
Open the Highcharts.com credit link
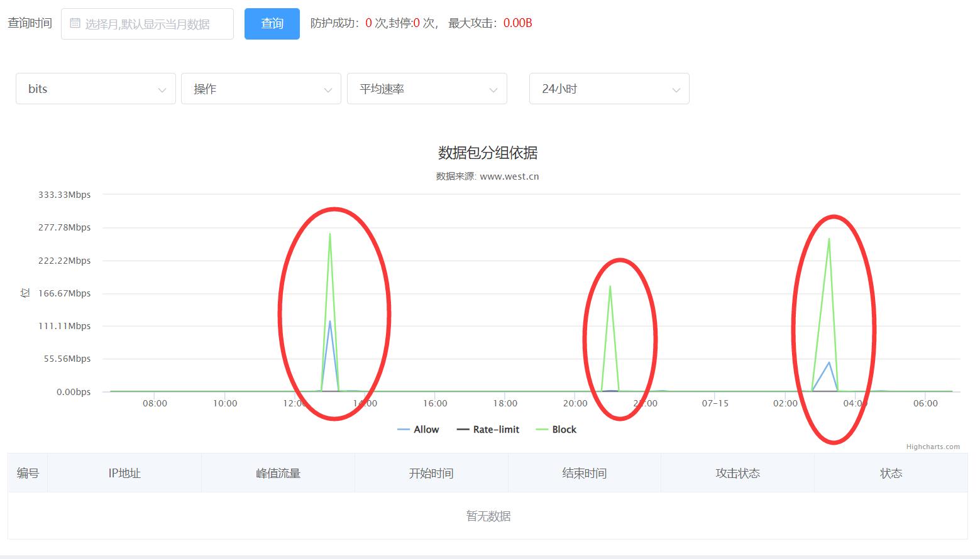[x=933, y=447]
